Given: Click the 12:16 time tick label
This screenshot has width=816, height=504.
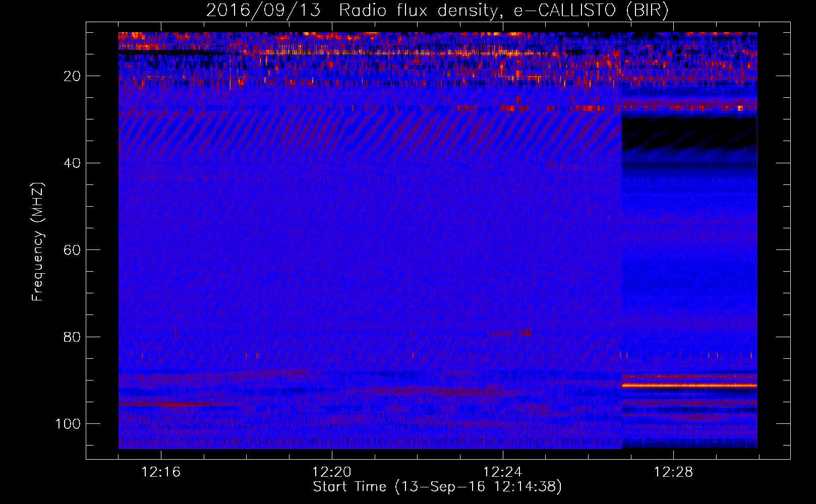Looking at the screenshot, I should click(x=161, y=472).
